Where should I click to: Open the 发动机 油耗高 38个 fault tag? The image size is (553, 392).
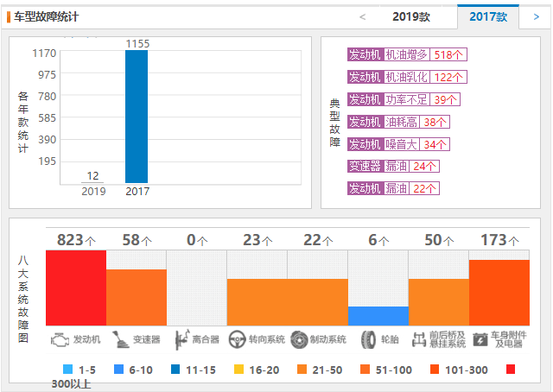398,122
